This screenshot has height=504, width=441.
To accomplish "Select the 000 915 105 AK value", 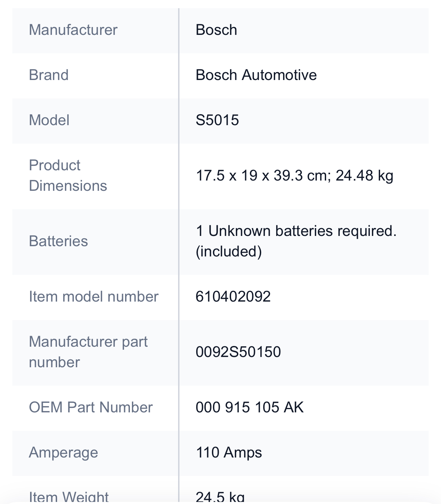I will point(250,408).
